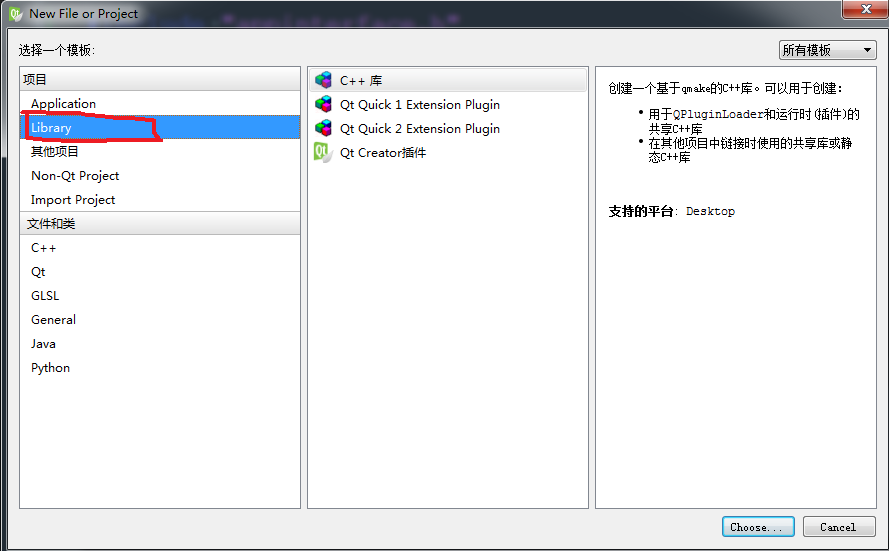Screen dimensions: 889x551
Task: Select the Non-Qt Project category
Action: (x=160, y=176)
